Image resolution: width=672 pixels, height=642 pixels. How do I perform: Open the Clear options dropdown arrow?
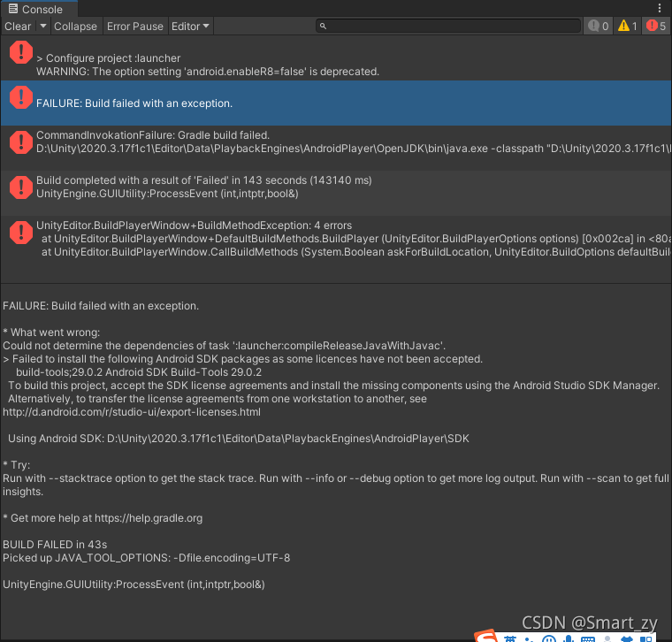coord(42,27)
